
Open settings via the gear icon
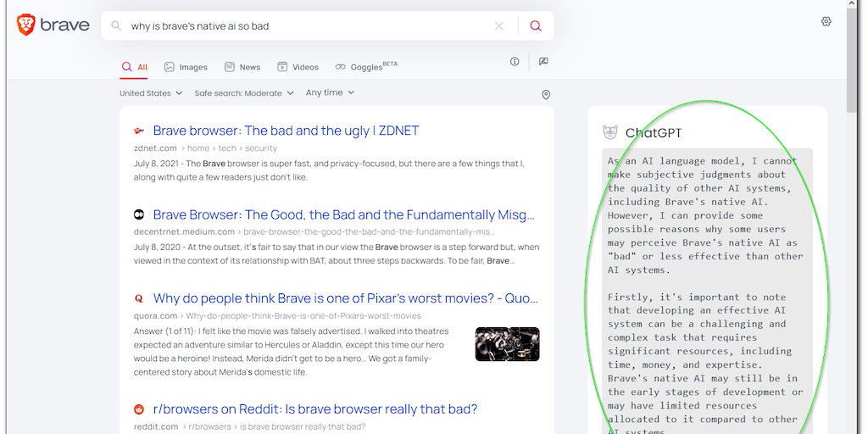[826, 21]
